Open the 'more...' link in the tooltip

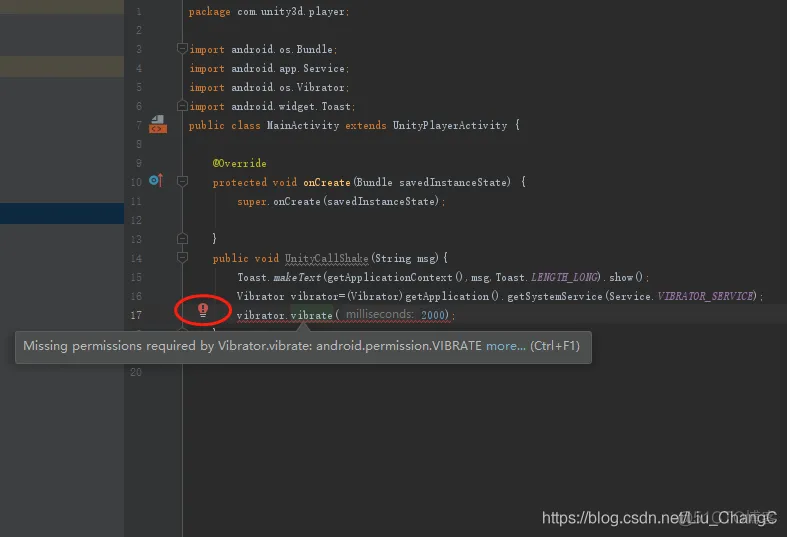(x=505, y=346)
